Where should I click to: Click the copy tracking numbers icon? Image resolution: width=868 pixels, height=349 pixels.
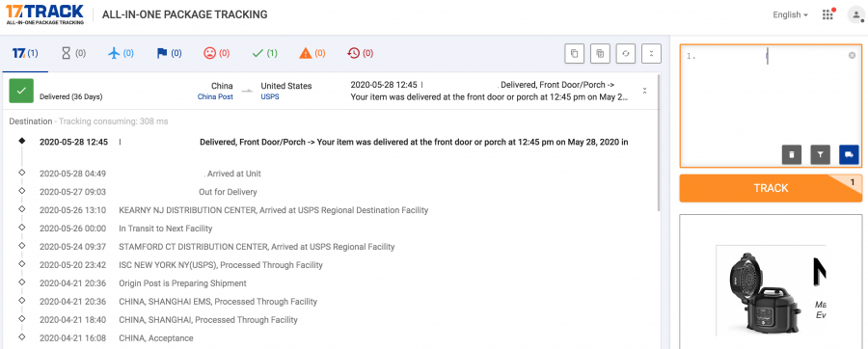(574, 54)
